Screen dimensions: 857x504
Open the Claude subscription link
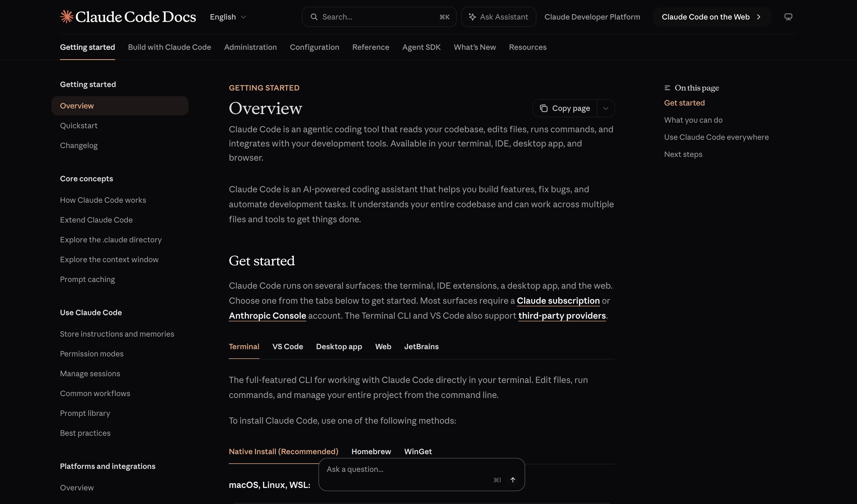click(558, 301)
